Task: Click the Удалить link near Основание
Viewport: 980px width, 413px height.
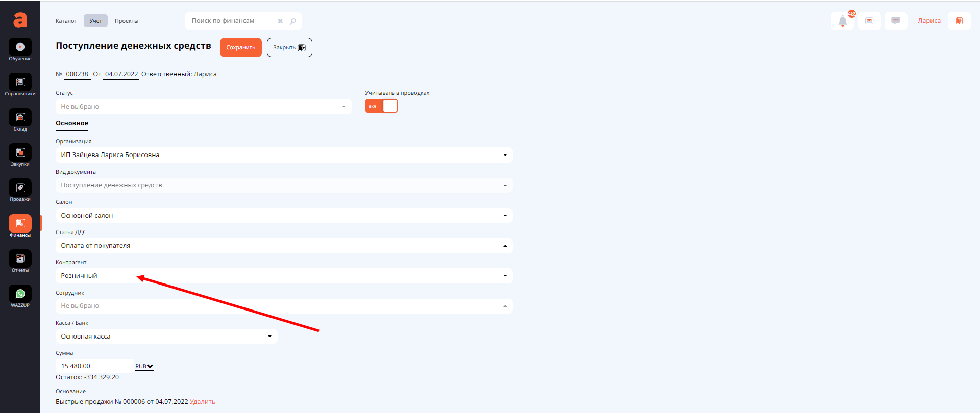Action: click(202, 402)
